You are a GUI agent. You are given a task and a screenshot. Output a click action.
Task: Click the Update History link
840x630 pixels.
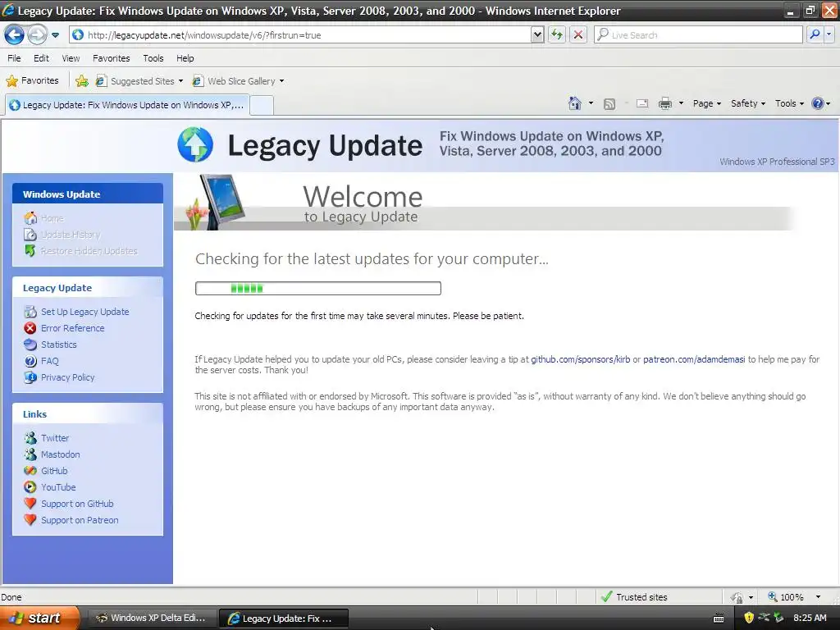(71, 235)
